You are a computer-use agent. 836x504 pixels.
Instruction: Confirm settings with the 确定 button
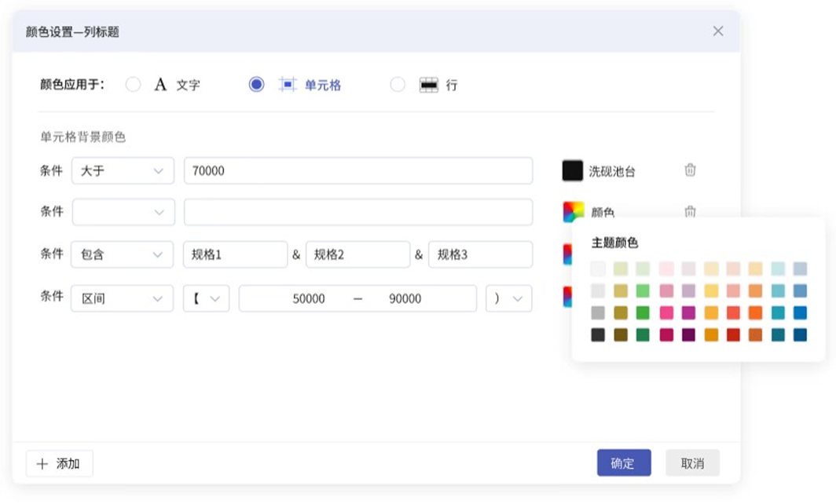pos(623,463)
